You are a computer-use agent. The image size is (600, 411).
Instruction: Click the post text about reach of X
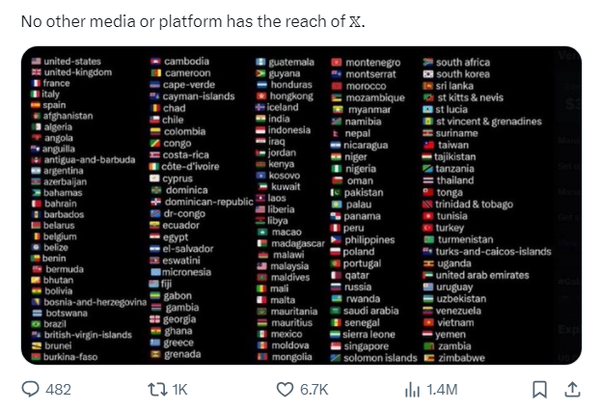(x=193, y=21)
